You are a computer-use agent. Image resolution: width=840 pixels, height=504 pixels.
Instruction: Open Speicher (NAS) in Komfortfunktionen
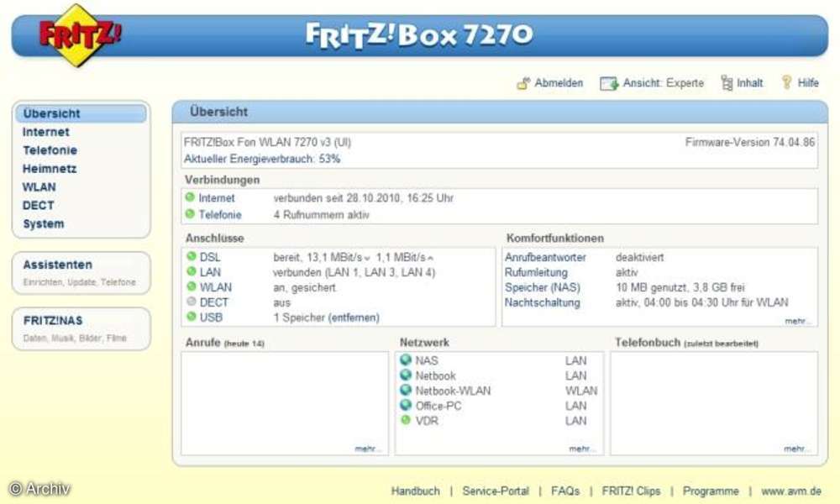coord(542,287)
